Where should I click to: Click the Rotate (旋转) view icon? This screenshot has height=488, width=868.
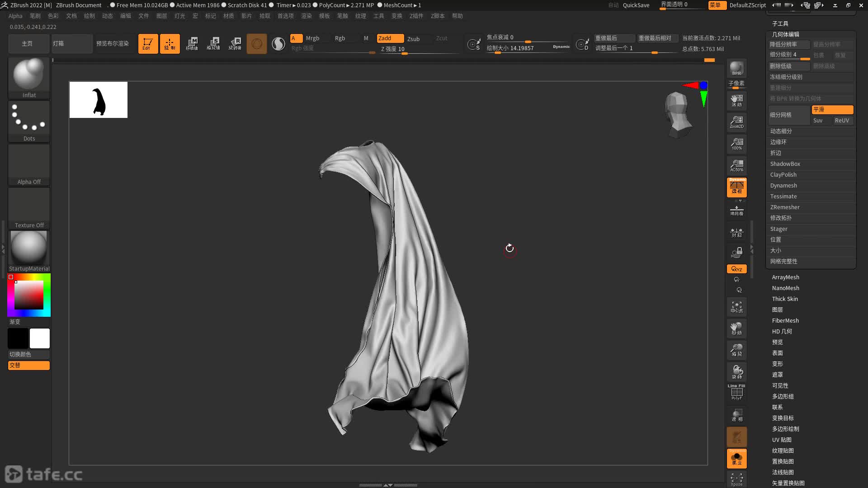pyautogui.click(x=736, y=372)
